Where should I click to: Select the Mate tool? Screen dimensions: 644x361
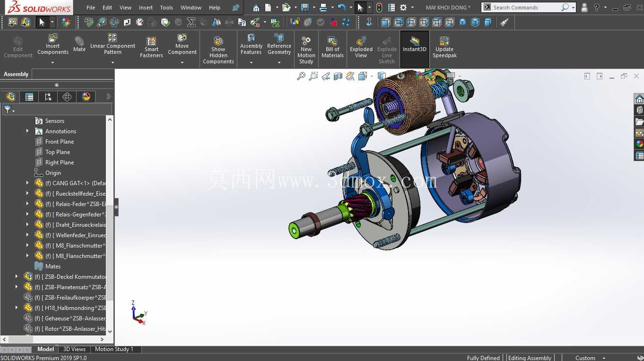point(79,44)
